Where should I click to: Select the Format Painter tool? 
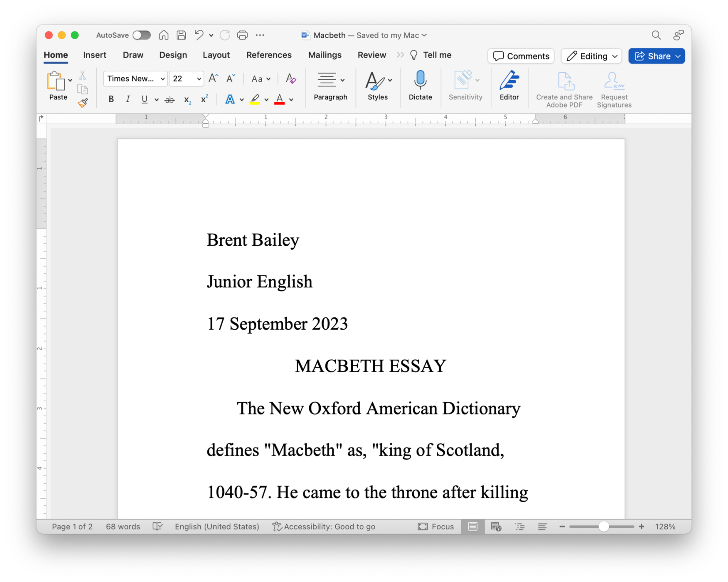tap(83, 103)
